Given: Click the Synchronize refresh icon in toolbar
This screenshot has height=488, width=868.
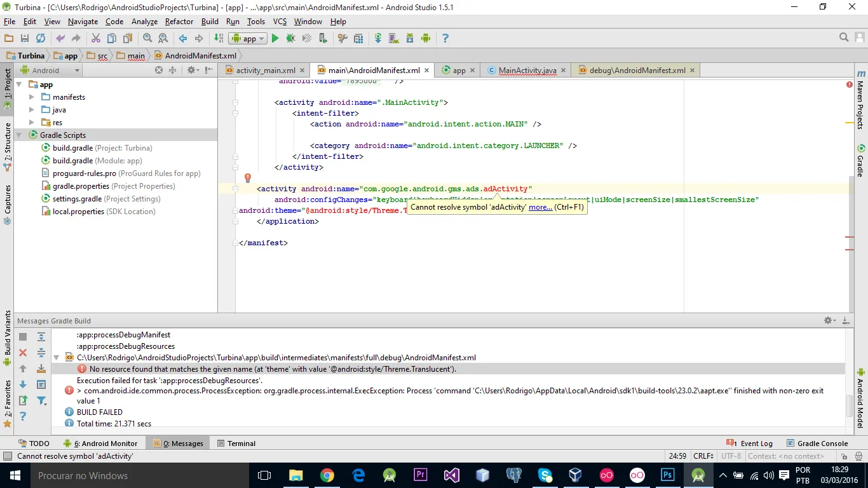Looking at the screenshot, I should 41,39.
